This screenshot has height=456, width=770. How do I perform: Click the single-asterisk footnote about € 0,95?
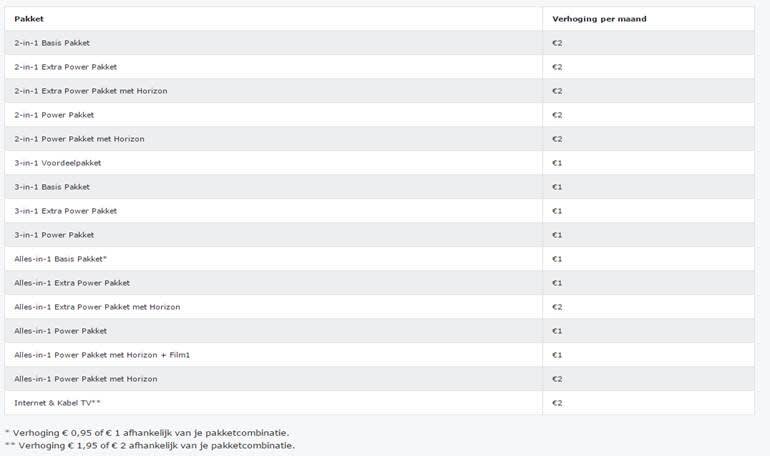[x=147, y=432]
